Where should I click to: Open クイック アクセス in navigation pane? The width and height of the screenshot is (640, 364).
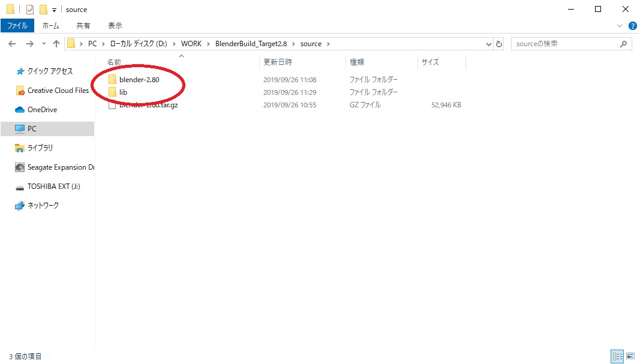[x=50, y=71]
